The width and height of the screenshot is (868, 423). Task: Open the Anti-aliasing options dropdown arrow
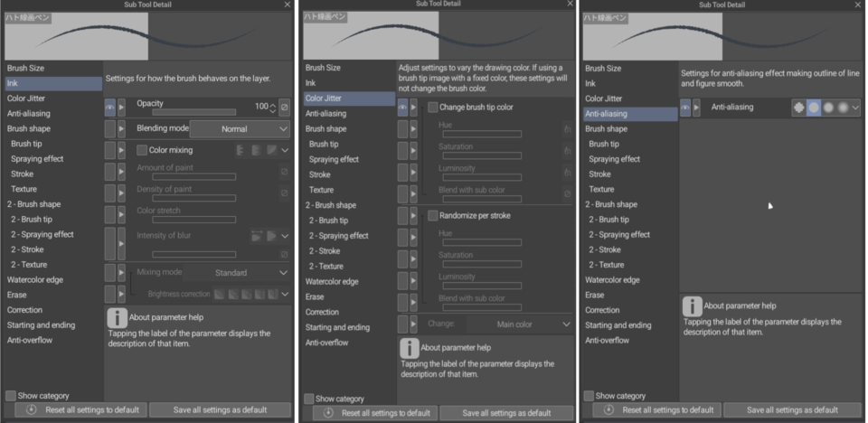coord(856,108)
